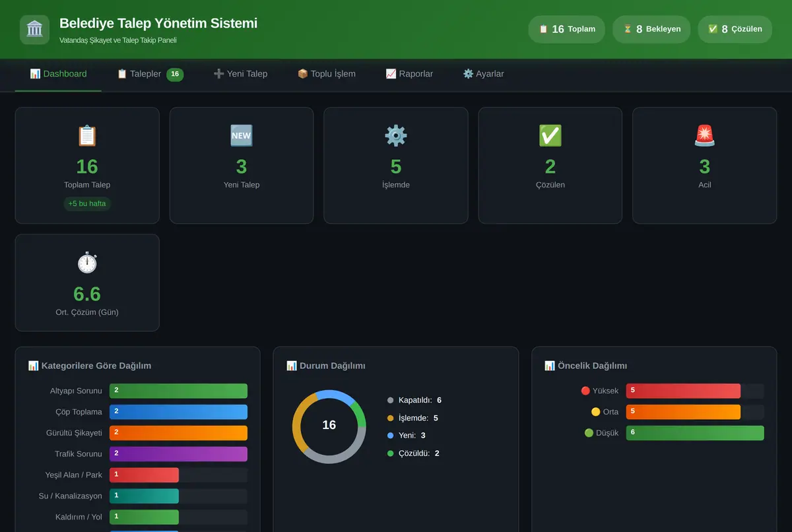
Task: Switch to the Talepler tab
Action: (x=150, y=74)
